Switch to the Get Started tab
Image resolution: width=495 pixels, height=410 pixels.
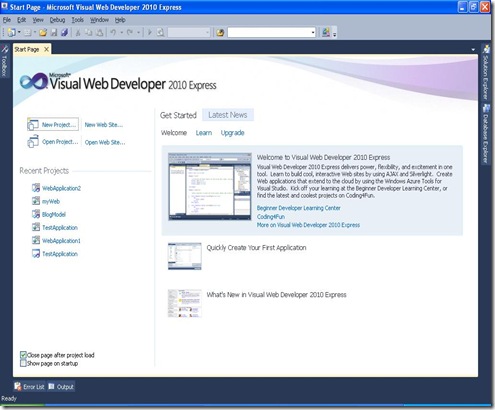point(178,115)
